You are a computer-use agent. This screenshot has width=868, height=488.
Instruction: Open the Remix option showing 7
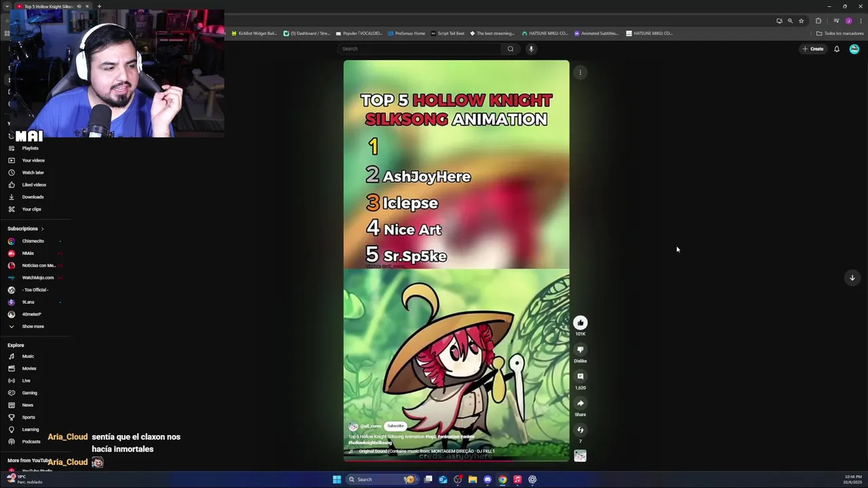pos(580,430)
